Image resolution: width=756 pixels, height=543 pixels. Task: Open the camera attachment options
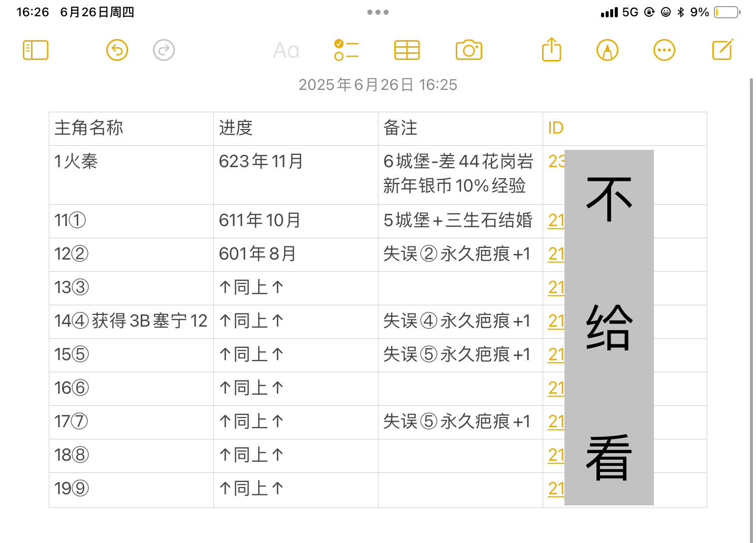tap(469, 50)
